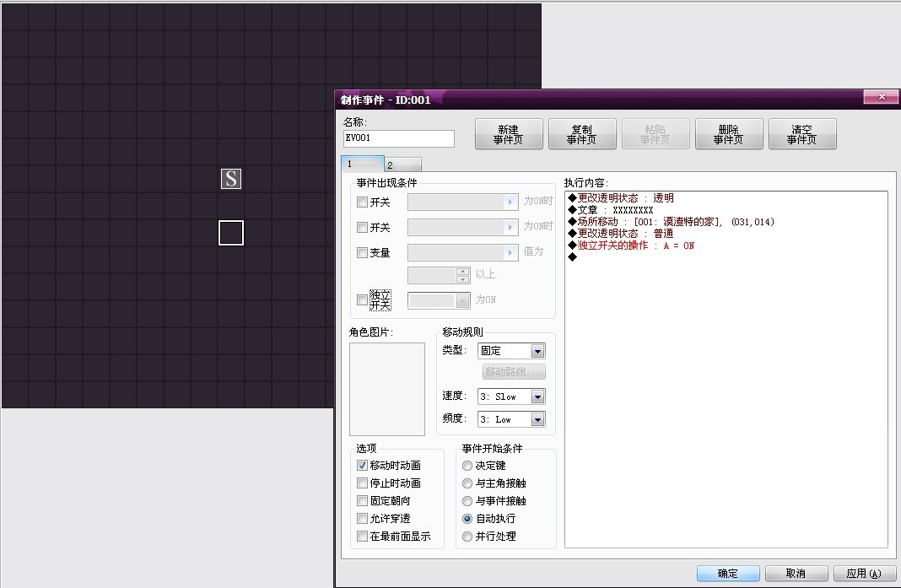Click the 复制事件页 button
Viewport: 901px width, 588px height.
(582, 134)
